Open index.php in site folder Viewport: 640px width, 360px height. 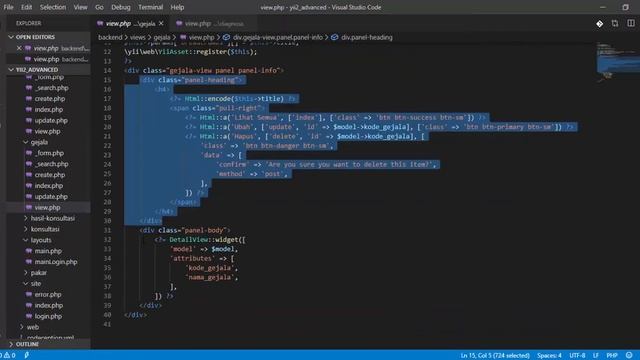tap(48, 305)
